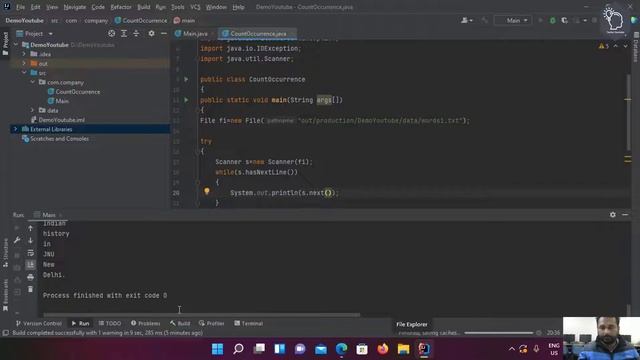Click main method in navigation breadcrumb

click(x=184, y=20)
